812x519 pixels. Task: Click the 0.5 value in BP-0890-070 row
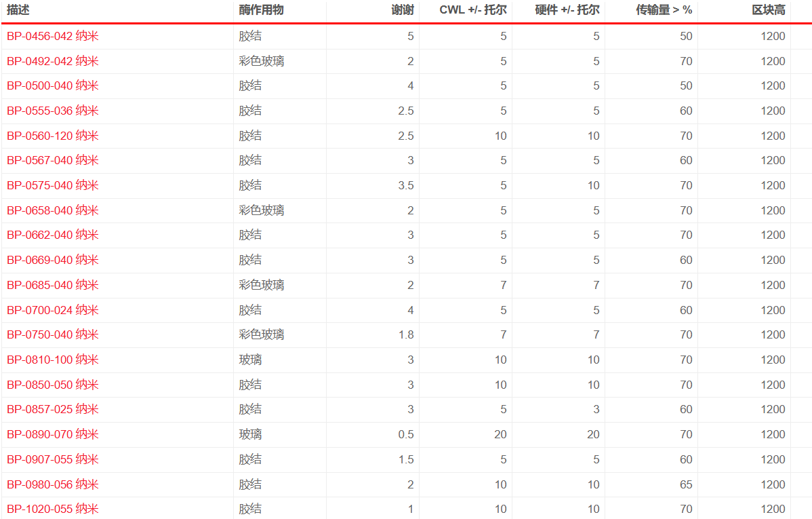pyautogui.click(x=406, y=434)
